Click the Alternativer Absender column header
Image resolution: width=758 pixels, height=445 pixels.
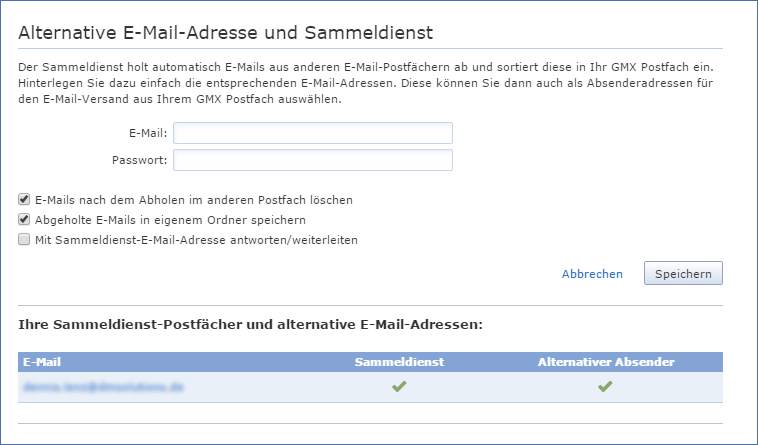point(606,362)
